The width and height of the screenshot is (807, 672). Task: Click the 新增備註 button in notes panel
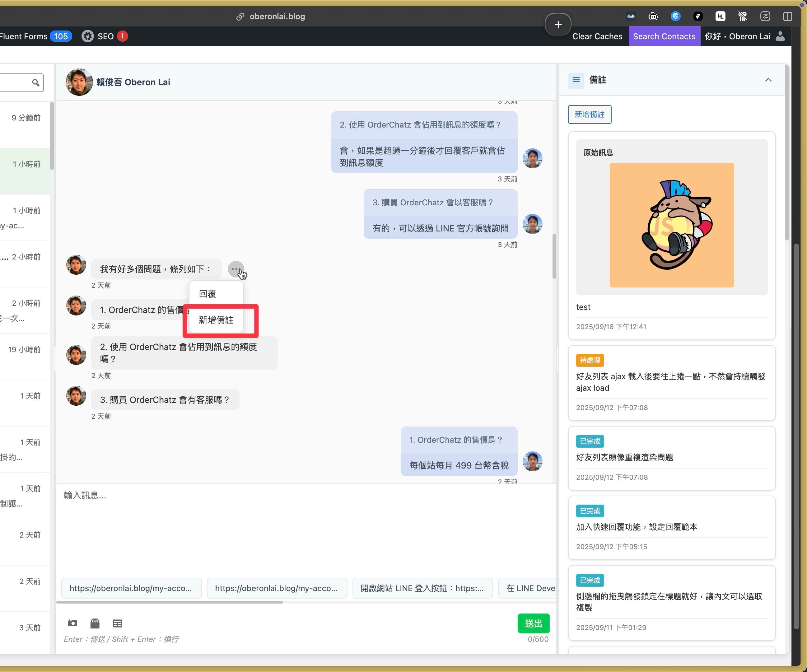click(x=589, y=114)
